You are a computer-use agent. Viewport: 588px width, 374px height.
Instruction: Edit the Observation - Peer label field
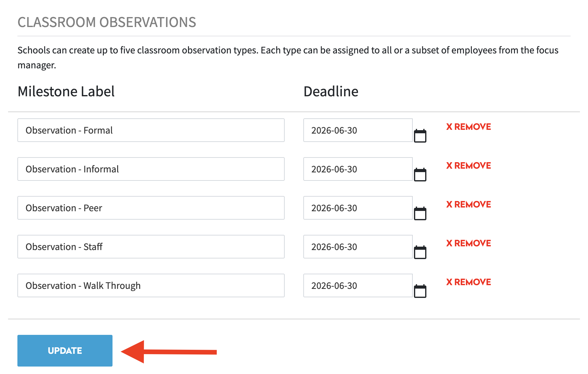tap(151, 208)
